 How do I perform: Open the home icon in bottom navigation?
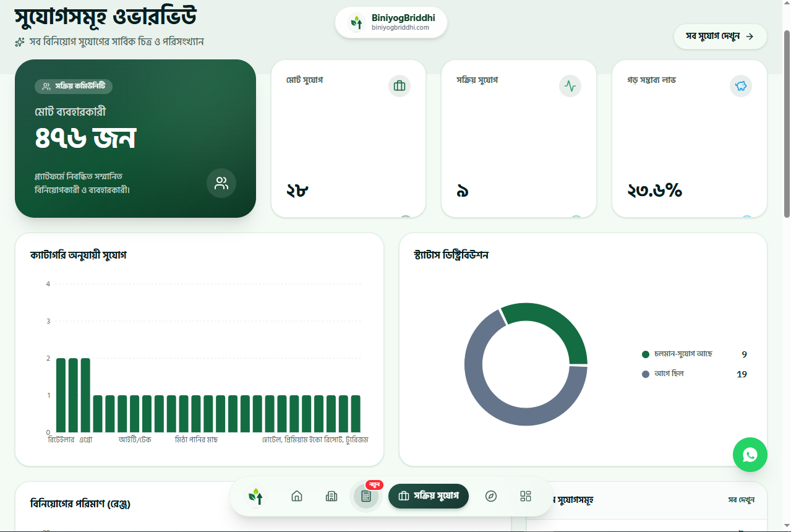click(297, 496)
